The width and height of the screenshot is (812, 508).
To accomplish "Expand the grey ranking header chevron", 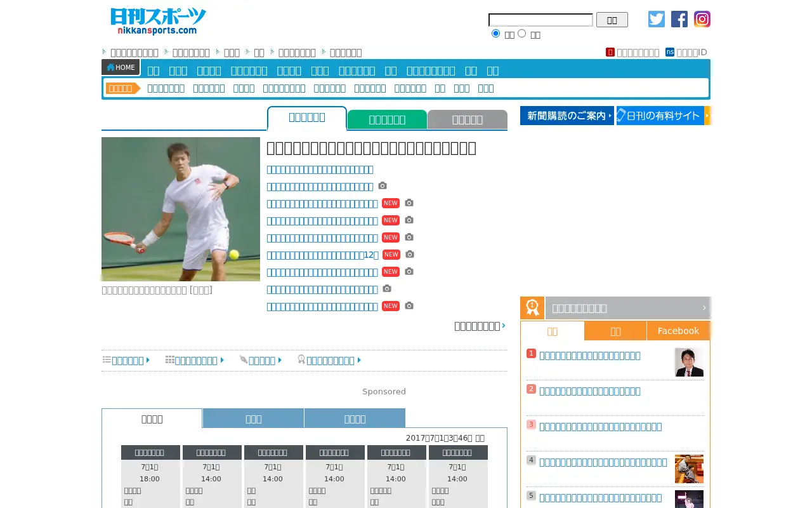I will coord(704,308).
